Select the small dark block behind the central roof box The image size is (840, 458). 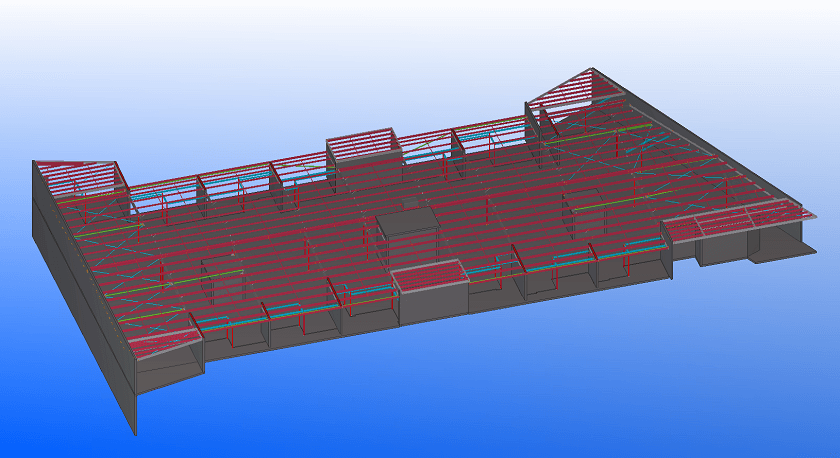pos(410,202)
